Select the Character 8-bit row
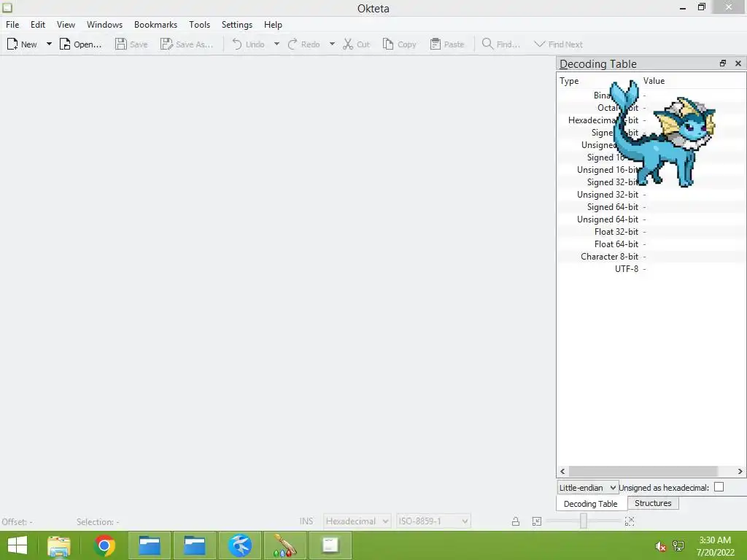This screenshot has width=747, height=560. [x=651, y=257]
